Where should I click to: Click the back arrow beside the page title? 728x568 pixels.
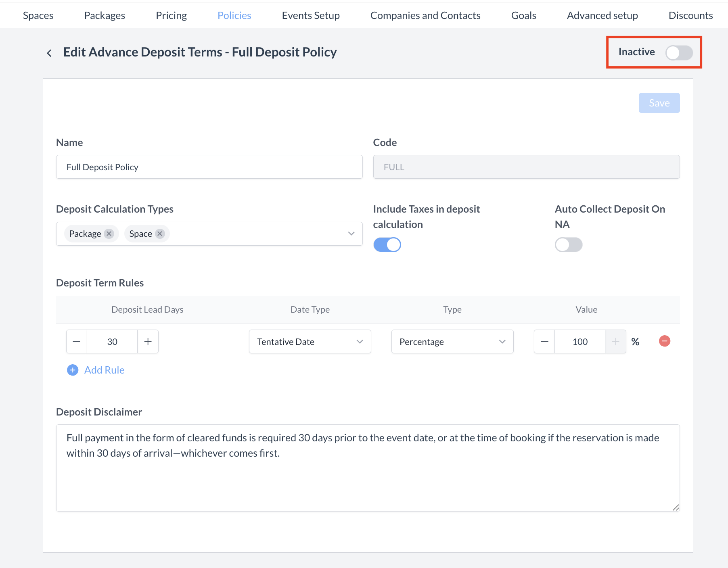coord(49,53)
